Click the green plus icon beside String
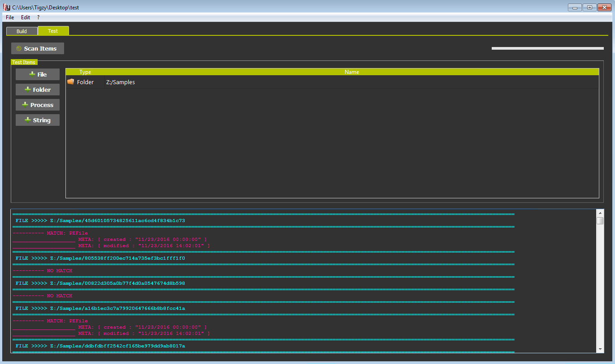 (x=28, y=120)
